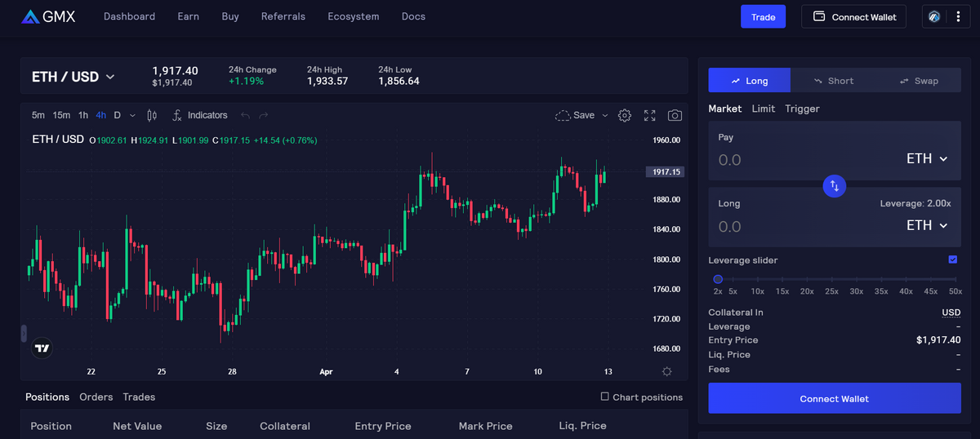
Task: Choose Pay token ETH dropdown
Action: 927,158
